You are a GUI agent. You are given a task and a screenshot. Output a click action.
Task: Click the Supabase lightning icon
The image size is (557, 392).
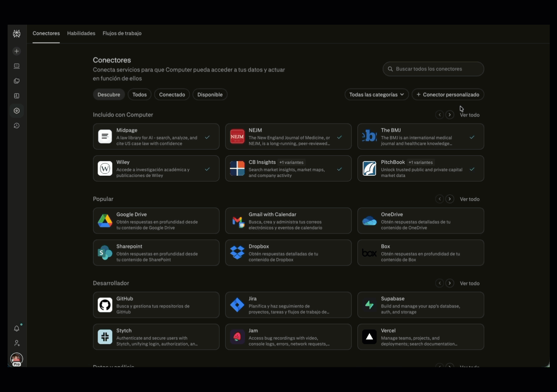pos(369,305)
